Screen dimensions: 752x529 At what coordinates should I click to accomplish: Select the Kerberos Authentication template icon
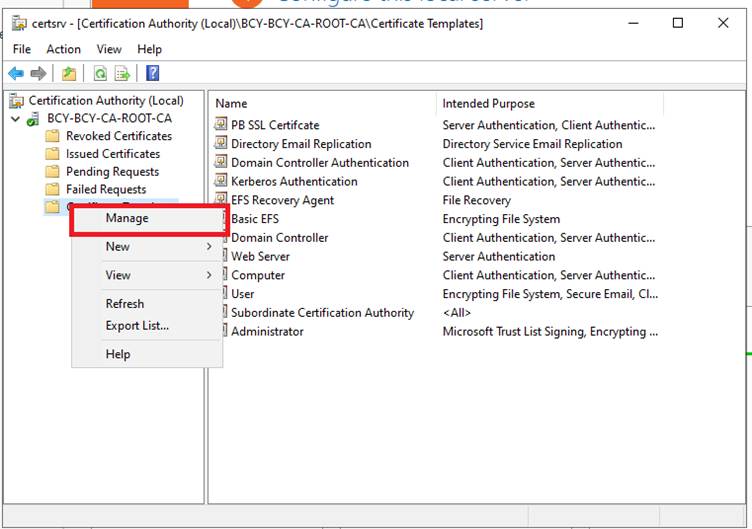tap(221, 181)
